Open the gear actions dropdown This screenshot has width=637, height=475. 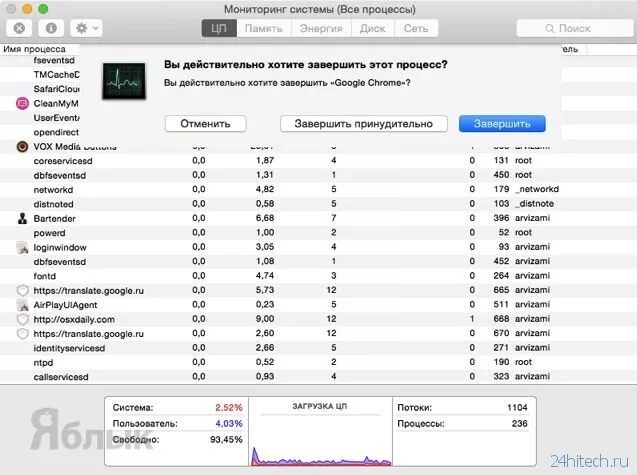click(86, 28)
